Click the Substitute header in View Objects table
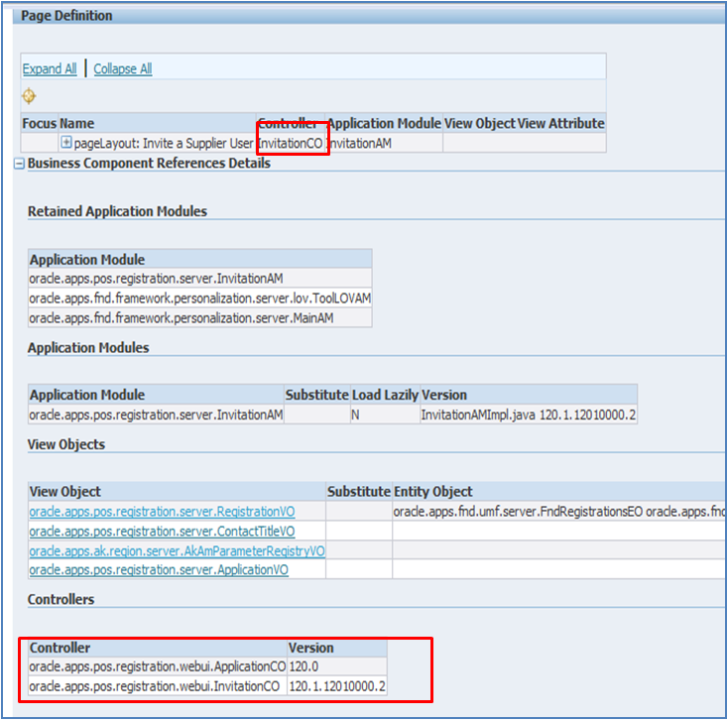 (359, 491)
